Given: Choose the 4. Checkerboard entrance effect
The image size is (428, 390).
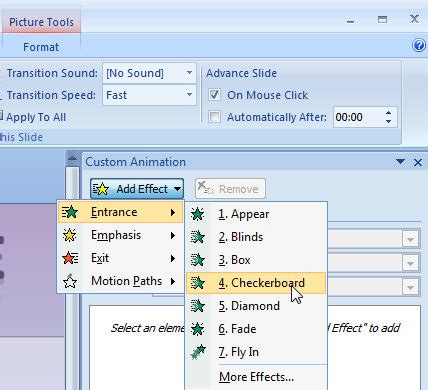Looking at the screenshot, I should point(256,283).
